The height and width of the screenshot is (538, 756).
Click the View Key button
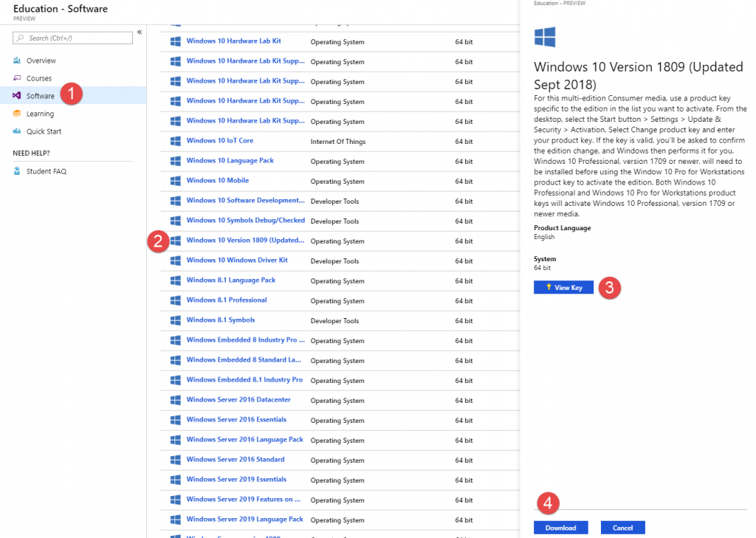click(563, 287)
